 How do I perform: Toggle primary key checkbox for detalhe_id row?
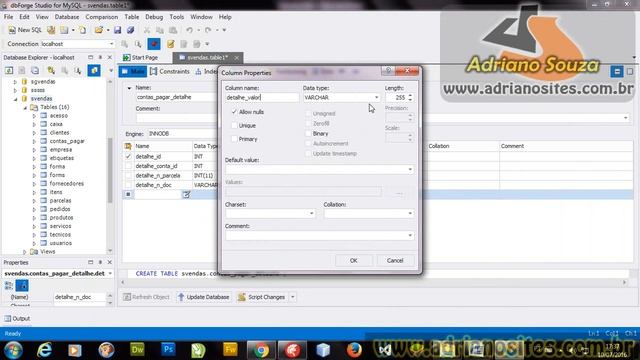(x=128, y=156)
